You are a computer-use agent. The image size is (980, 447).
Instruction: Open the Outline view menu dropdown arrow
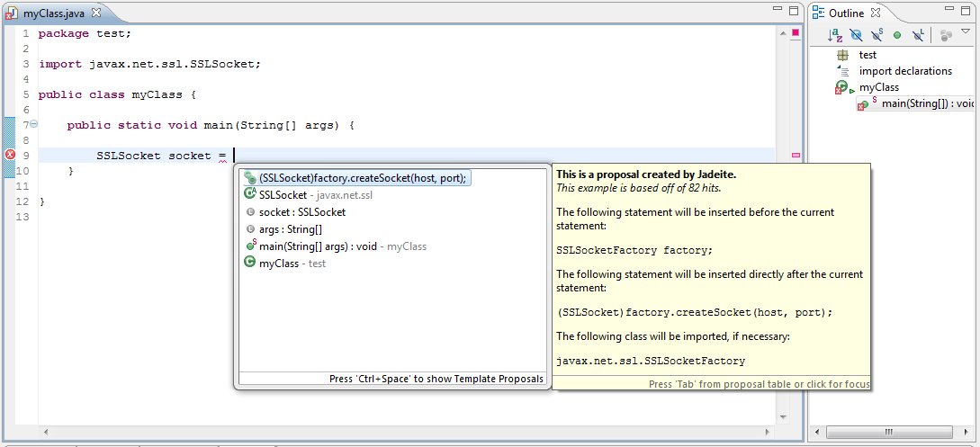click(x=966, y=32)
